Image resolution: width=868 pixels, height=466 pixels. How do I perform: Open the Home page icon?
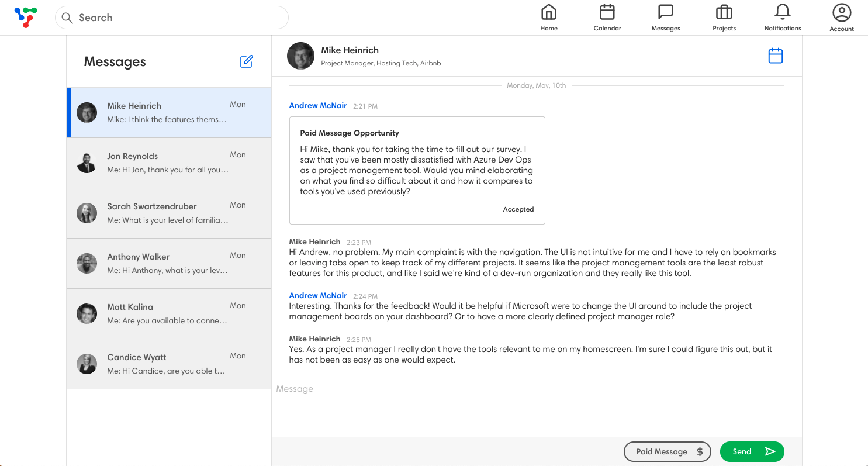(x=548, y=18)
